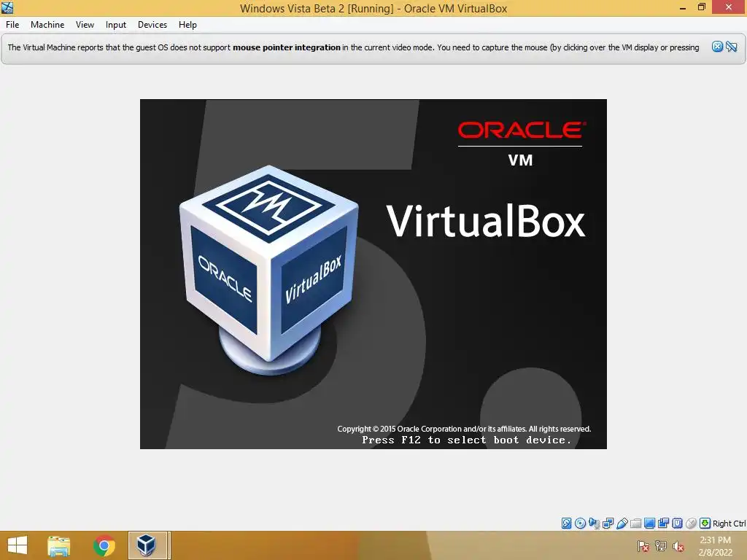
Task: Open the Devices menu
Action: (152, 25)
